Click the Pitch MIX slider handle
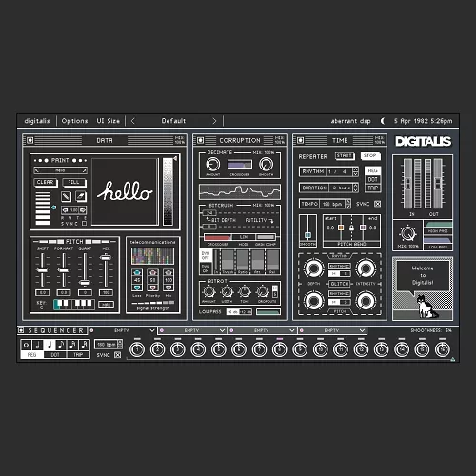Screen dimensions: 476x476 [106, 257]
